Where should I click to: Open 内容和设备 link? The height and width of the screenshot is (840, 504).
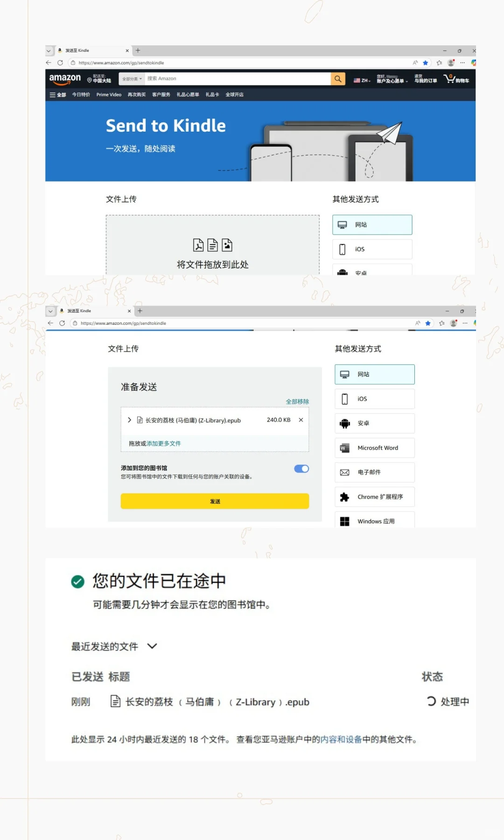(341, 739)
